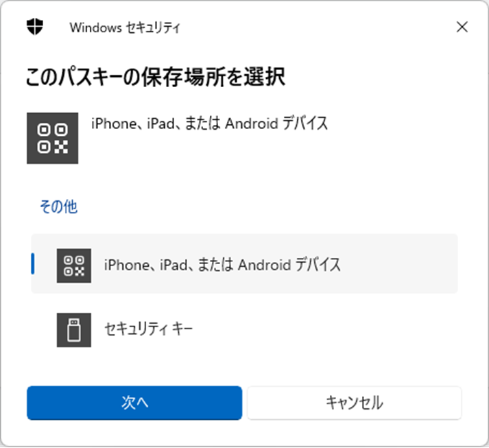Click the word Android in the top label
The image size is (489, 448).
coord(252,123)
